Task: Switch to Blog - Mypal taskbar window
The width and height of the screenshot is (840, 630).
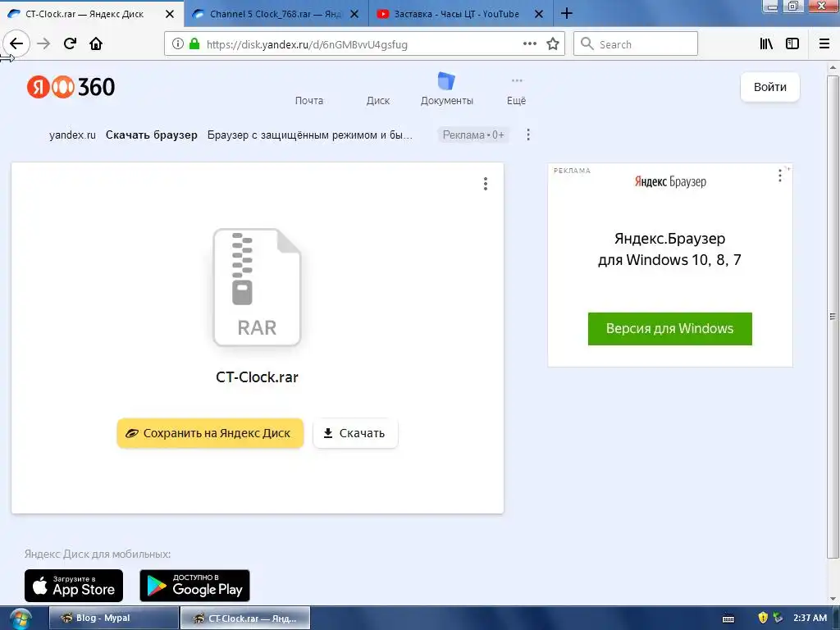Action: tap(113, 618)
